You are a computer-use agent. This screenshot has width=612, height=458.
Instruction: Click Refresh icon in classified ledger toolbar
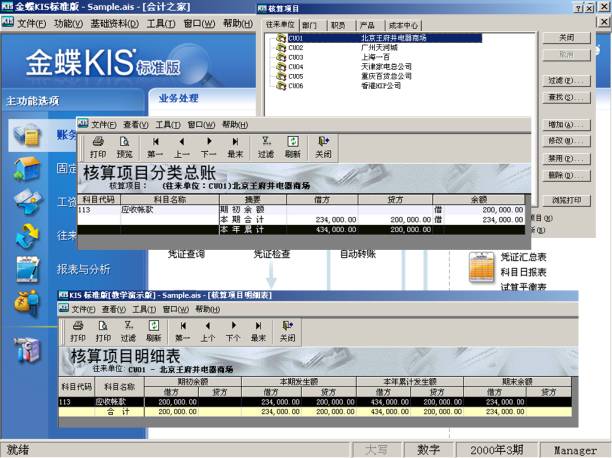pyautogui.click(x=293, y=148)
